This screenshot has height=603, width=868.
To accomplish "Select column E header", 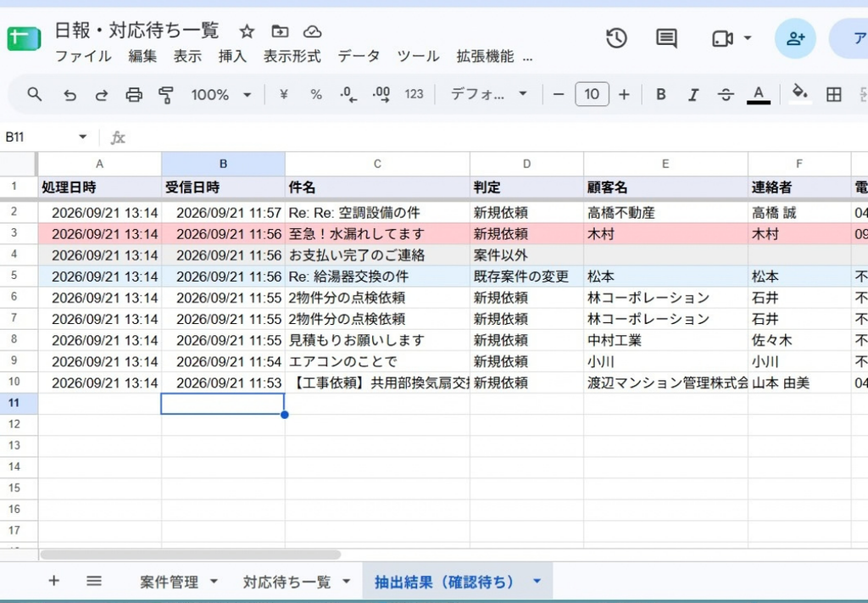I will click(665, 164).
